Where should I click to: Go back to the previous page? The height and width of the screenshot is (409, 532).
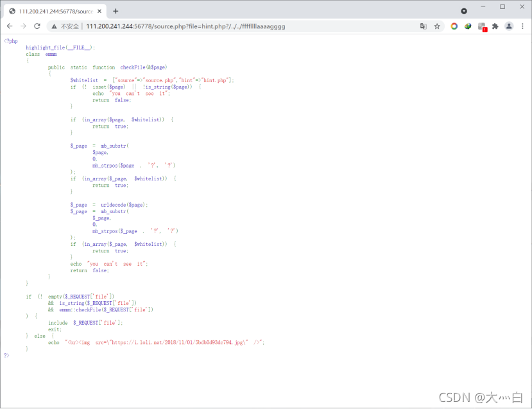(10, 26)
